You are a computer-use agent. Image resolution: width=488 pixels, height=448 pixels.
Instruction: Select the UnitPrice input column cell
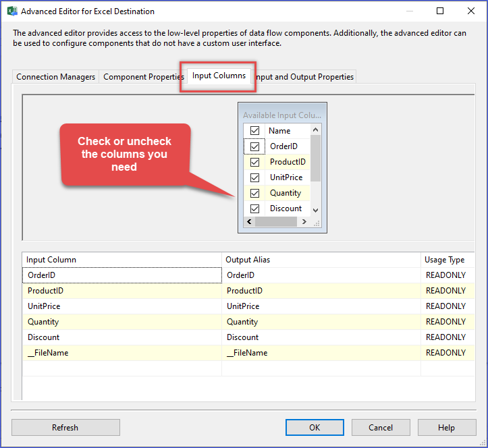pos(122,306)
